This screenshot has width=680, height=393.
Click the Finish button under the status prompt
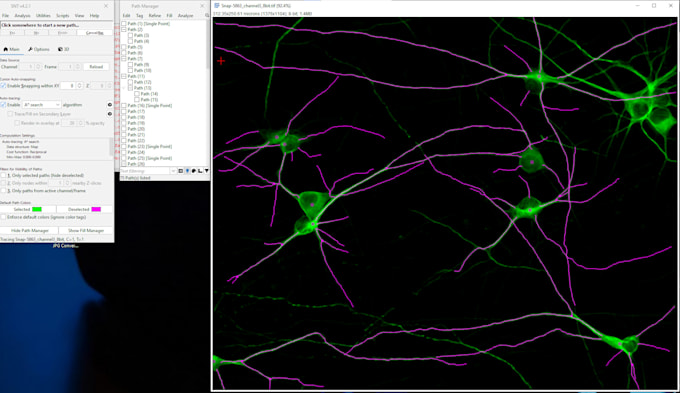[62, 33]
